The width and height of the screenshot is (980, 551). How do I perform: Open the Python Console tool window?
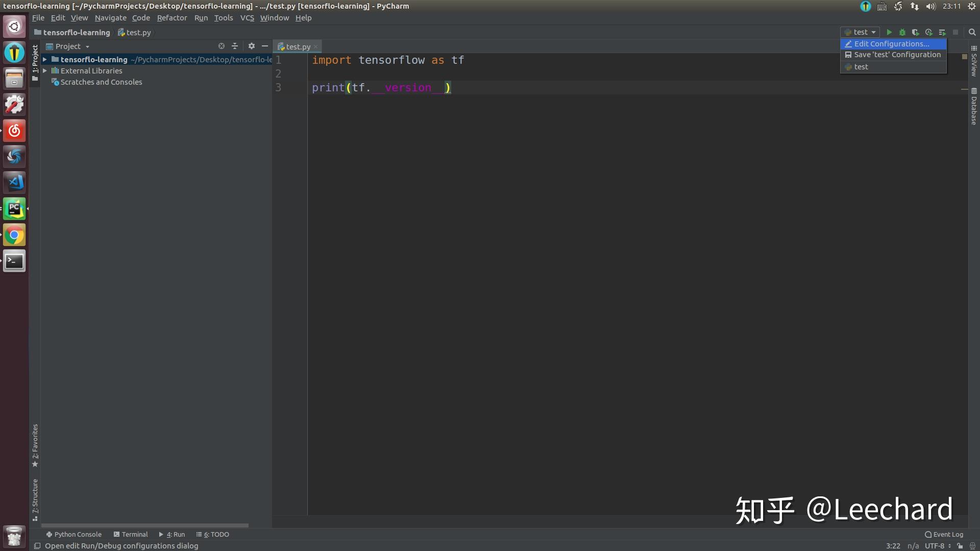tap(74, 534)
